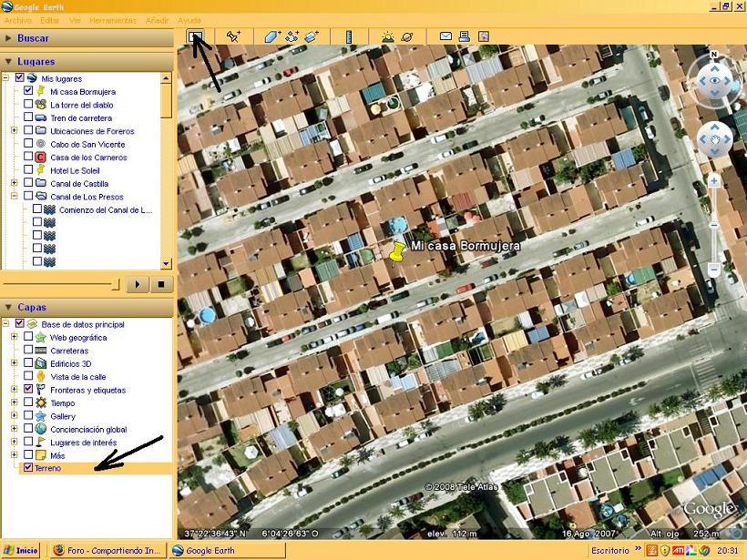Switch to sky view planet icon

tap(407, 36)
